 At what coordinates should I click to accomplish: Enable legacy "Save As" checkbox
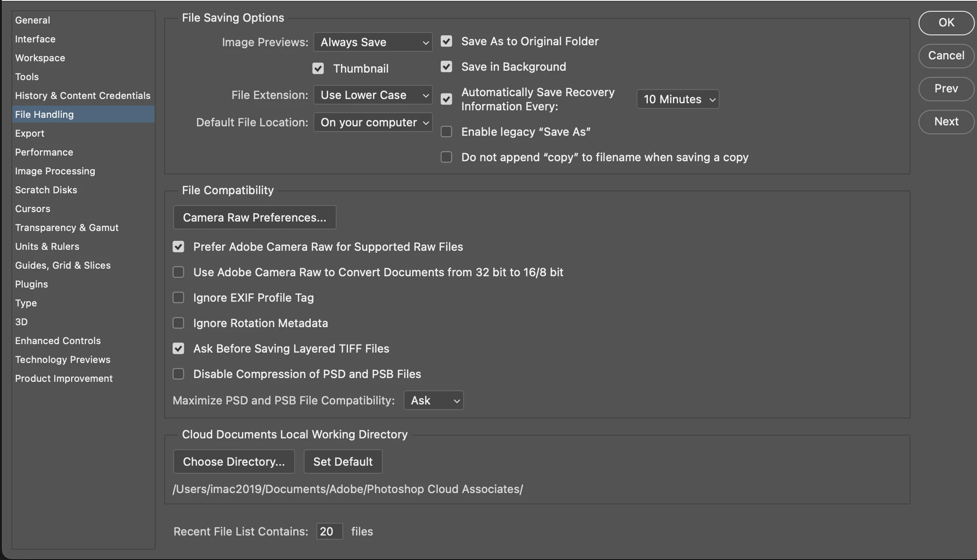point(446,132)
